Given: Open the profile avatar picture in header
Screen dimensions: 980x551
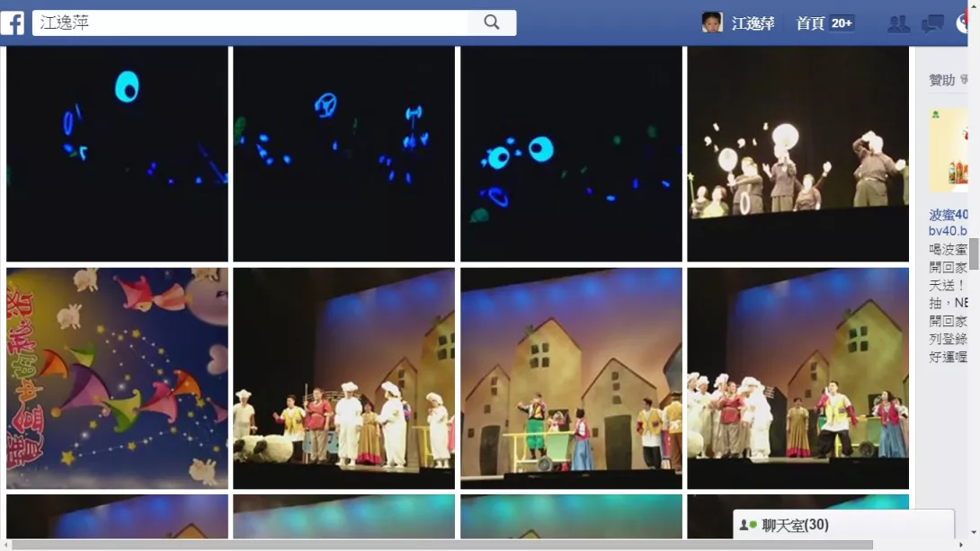Looking at the screenshot, I should 712,22.
